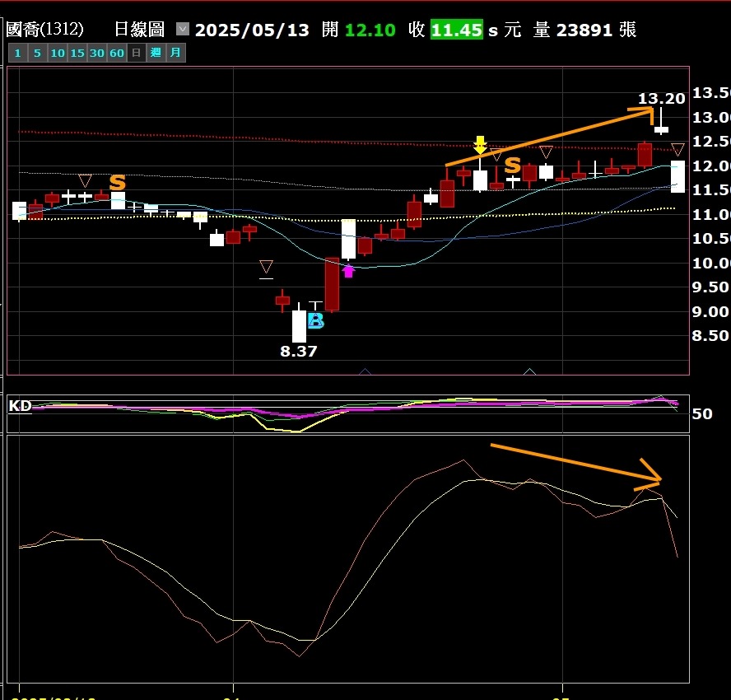
Task: Click the 13.20 high price label
Action: click(x=661, y=99)
